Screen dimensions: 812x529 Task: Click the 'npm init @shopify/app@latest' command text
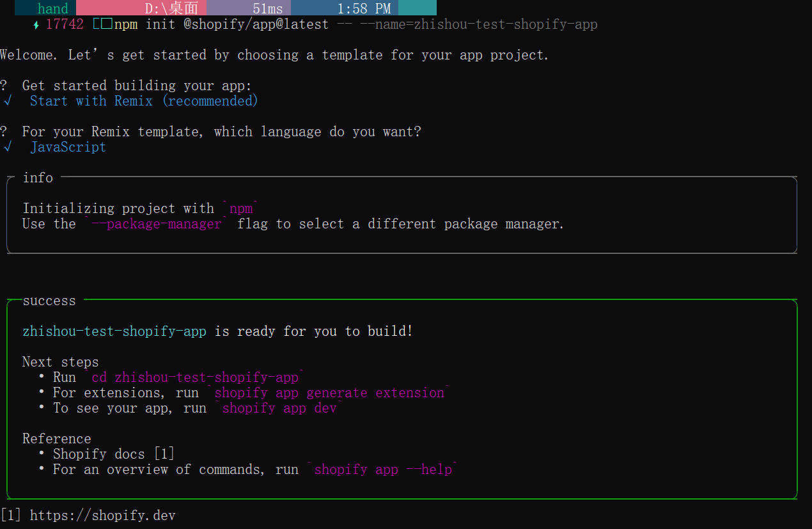(221, 25)
